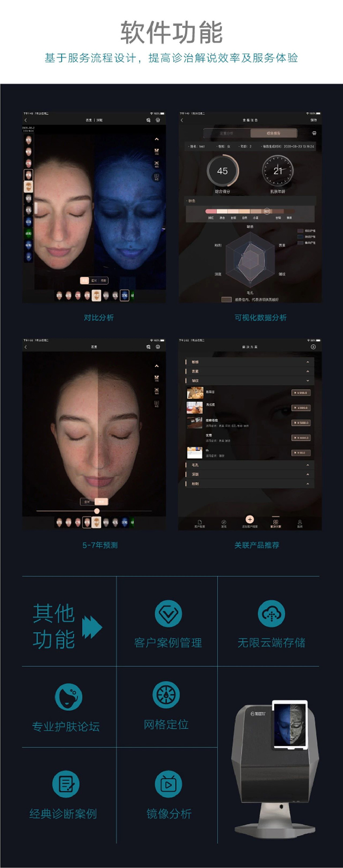Expand the 毛孔 section in 解决方案 list

pyautogui.click(x=307, y=465)
